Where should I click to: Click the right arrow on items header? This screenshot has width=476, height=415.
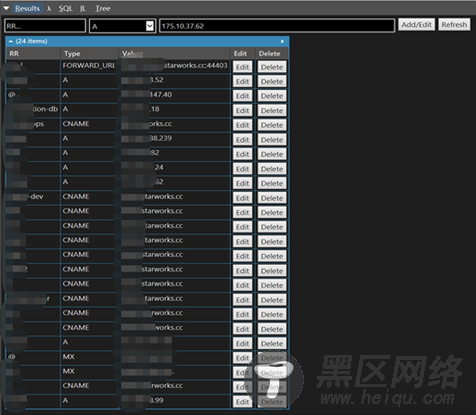coord(282,41)
